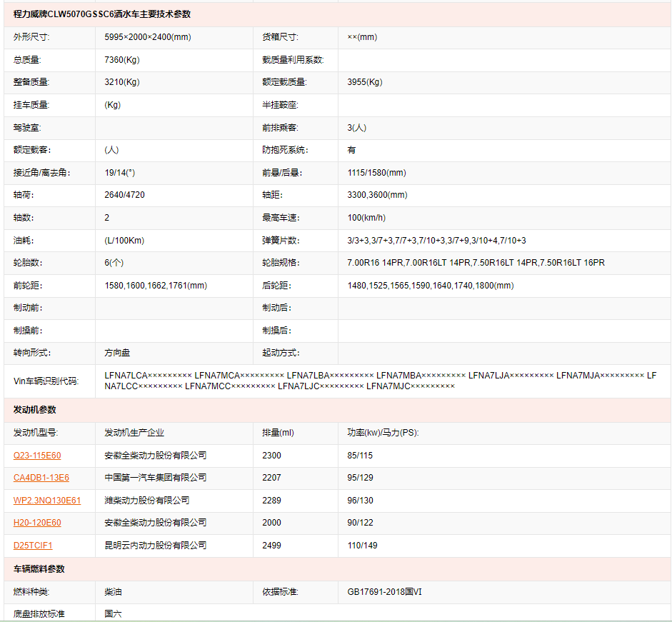Image resolution: width=672 pixels, height=622 pixels.
Task: Click the rated load value 3955(Kg)
Action: click(365, 82)
